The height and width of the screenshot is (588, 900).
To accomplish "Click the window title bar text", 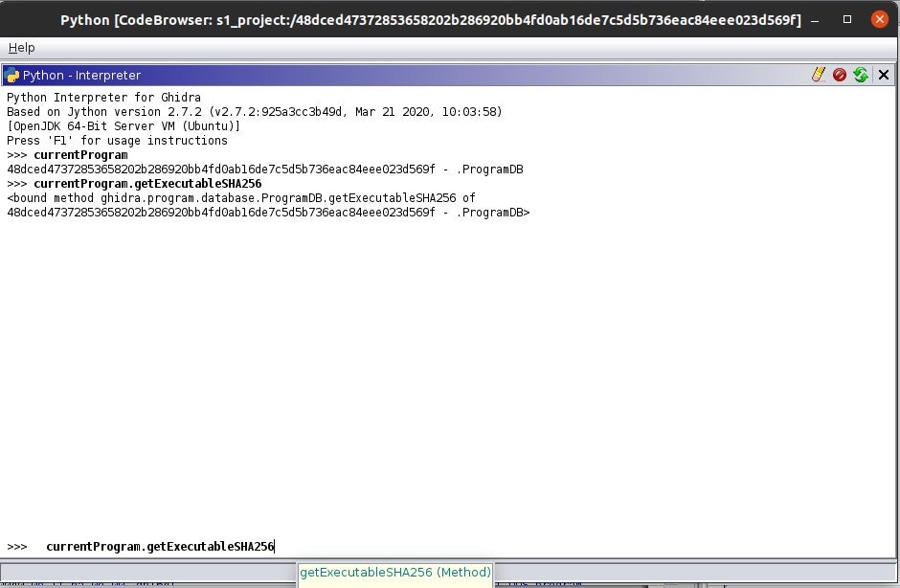I will [430, 19].
